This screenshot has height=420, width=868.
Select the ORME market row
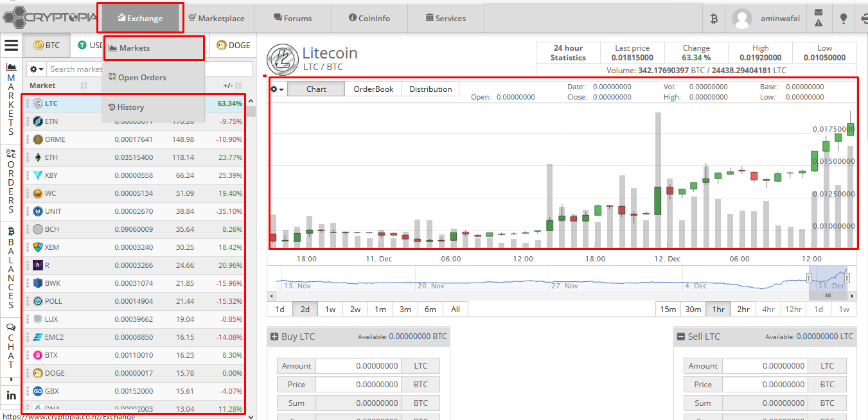pos(134,139)
